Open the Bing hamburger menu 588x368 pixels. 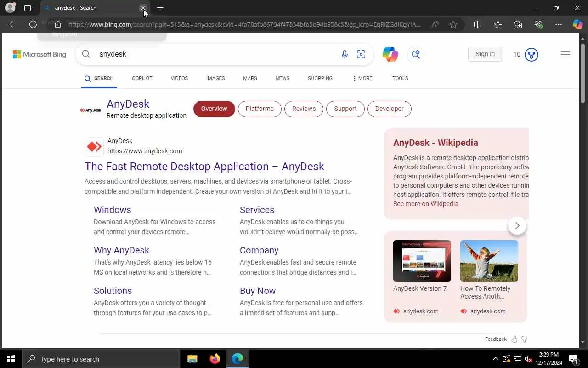pos(565,54)
